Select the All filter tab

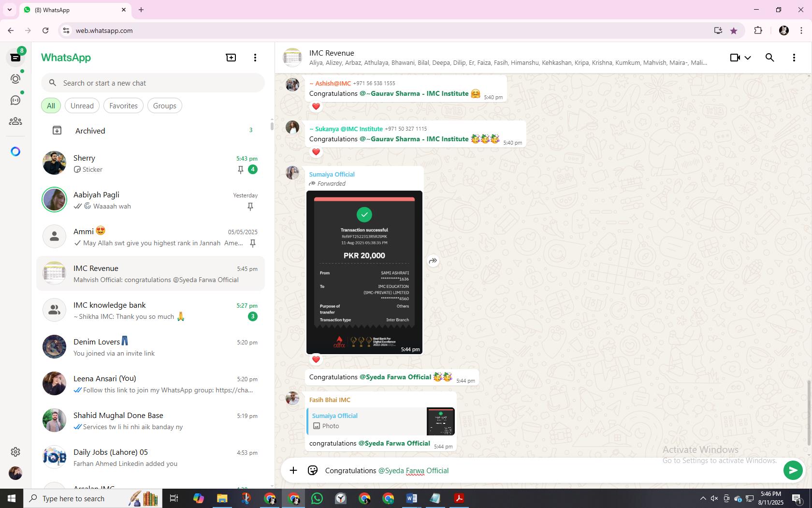click(51, 105)
